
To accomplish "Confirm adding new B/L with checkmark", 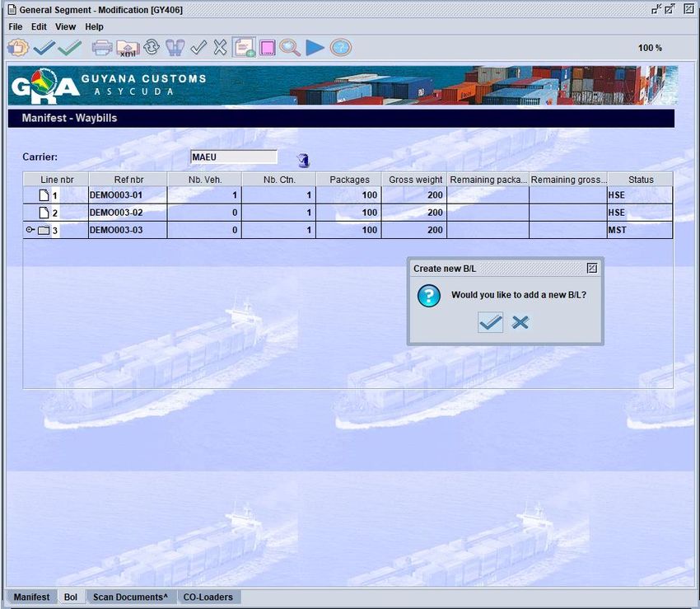I will pyautogui.click(x=491, y=322).
